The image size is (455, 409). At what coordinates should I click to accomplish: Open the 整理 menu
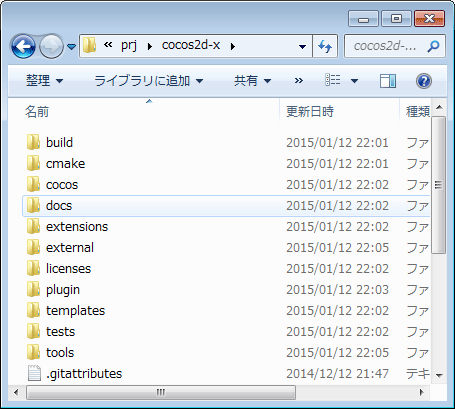pyautogui.click(x=45, y=81)
